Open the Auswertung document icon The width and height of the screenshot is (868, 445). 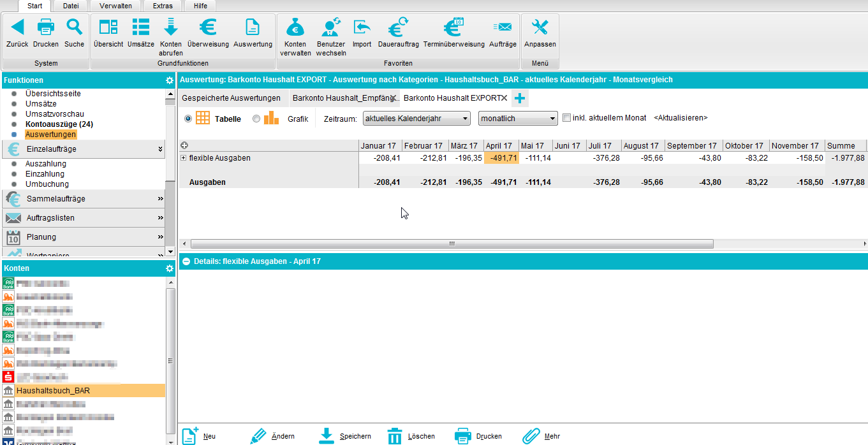tap(253, 27)
